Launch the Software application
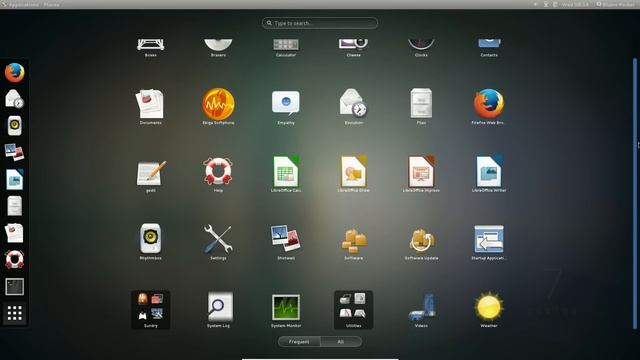Viewport: 640px width, 360px height. (x=353, y=242)
